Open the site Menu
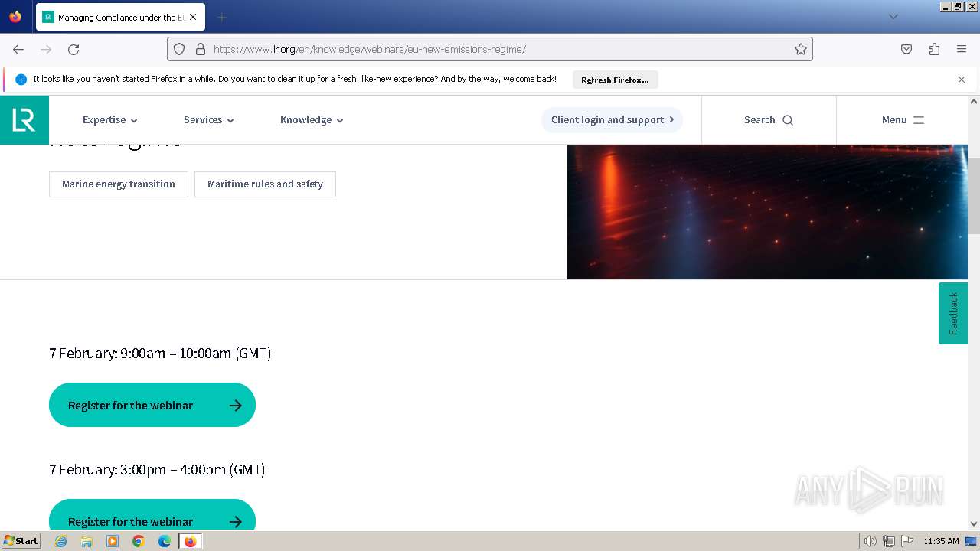 point(903,120)
